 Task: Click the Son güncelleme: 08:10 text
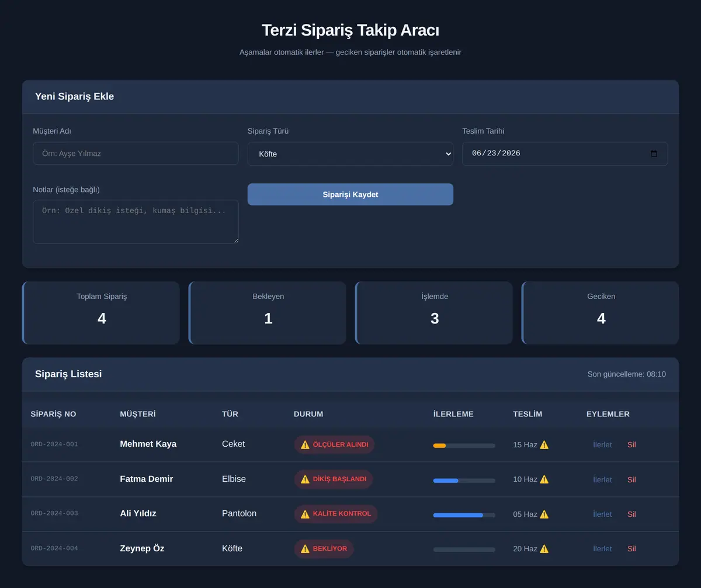(x=626, y=374)
